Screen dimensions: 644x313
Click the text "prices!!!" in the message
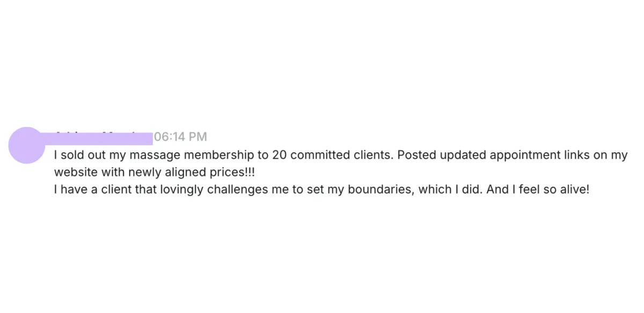pos(233,173)
